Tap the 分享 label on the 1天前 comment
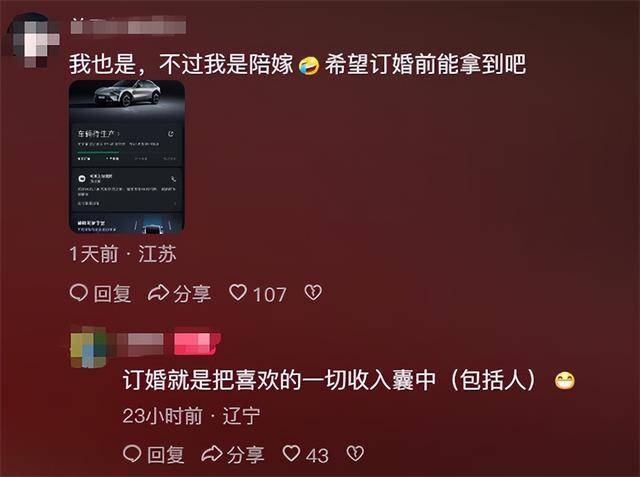640x477 pixels. [192, 293]
